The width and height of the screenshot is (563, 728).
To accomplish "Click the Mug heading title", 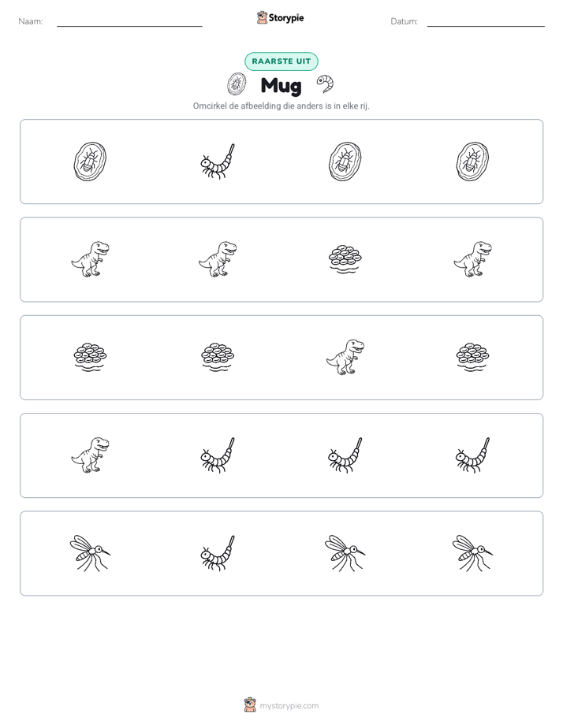I will pos(281,85).
